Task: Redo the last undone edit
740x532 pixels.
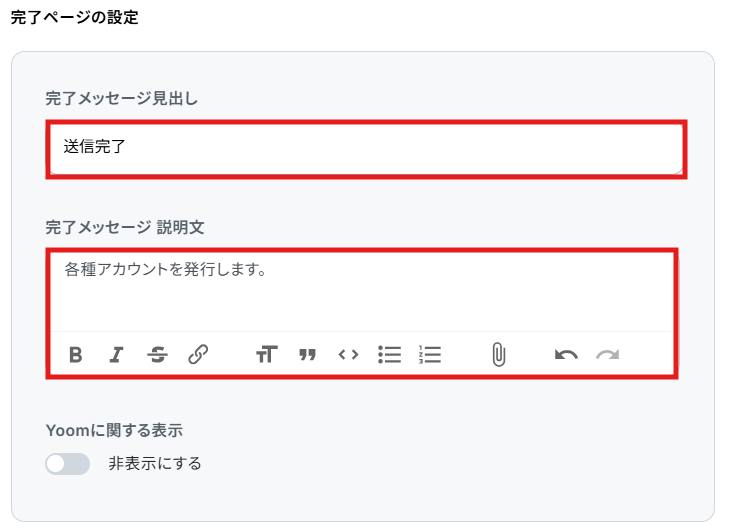Action: click(607, 355)
